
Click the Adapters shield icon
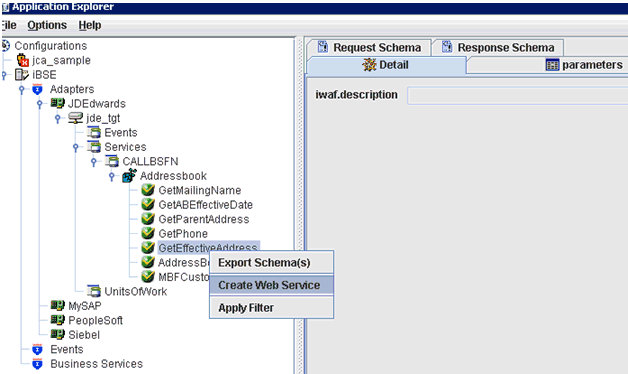(37, 89)
